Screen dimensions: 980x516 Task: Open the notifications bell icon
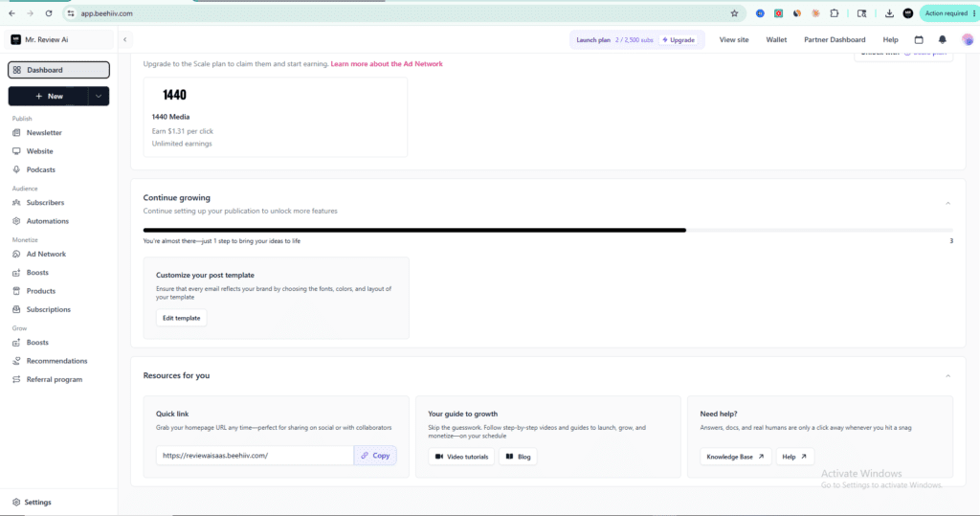943,40
